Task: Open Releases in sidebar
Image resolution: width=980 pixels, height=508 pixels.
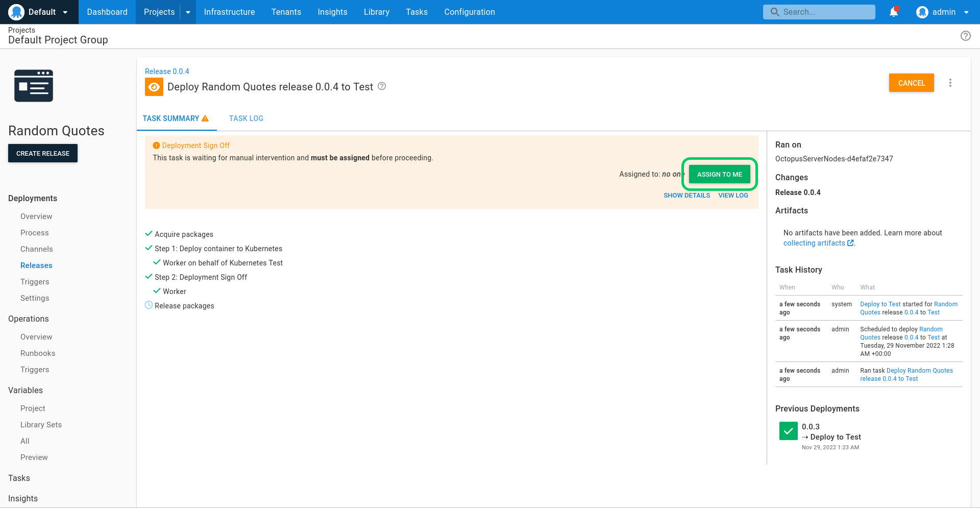Action: (36, 265)
